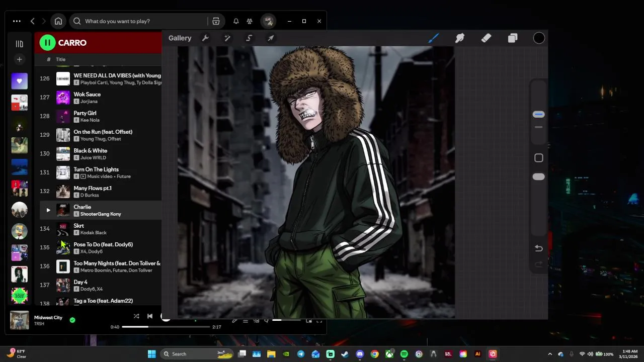
Task: Open Spotify Home
Action: pos(58,21)
